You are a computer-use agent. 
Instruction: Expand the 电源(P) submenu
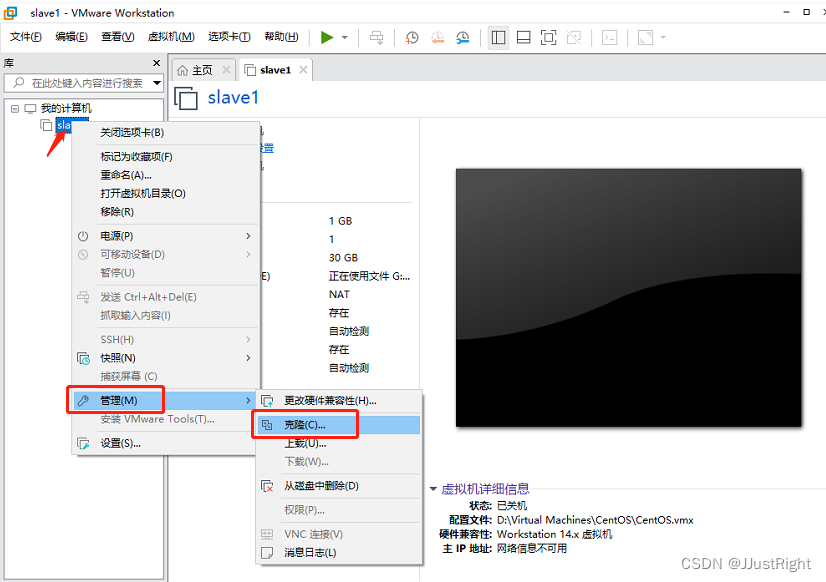(x=166, y=236)
